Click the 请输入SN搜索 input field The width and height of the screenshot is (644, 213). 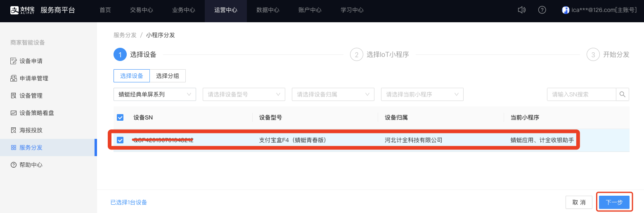[581, 94]
